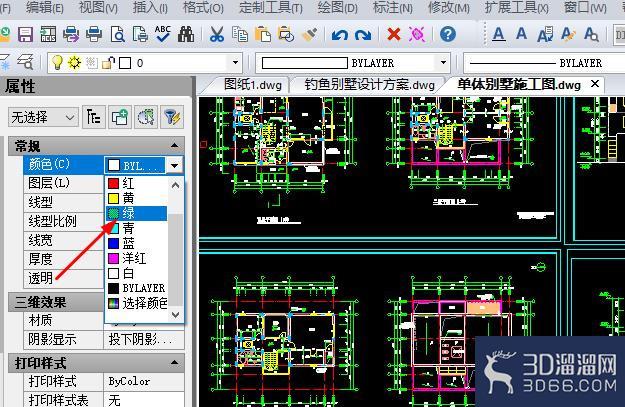Select 绿 green color in list
This screenshot has width=625, height=407.
tap(136, 213)
